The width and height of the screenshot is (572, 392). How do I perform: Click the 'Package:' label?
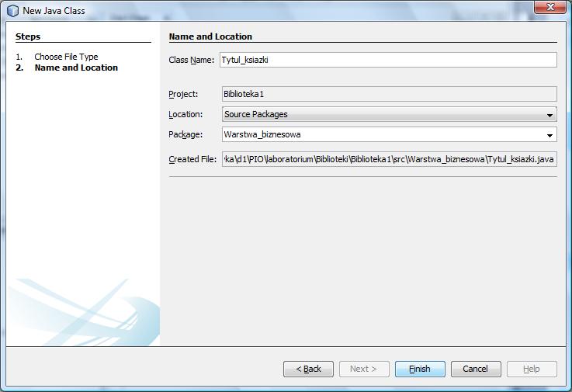point(185,134)
